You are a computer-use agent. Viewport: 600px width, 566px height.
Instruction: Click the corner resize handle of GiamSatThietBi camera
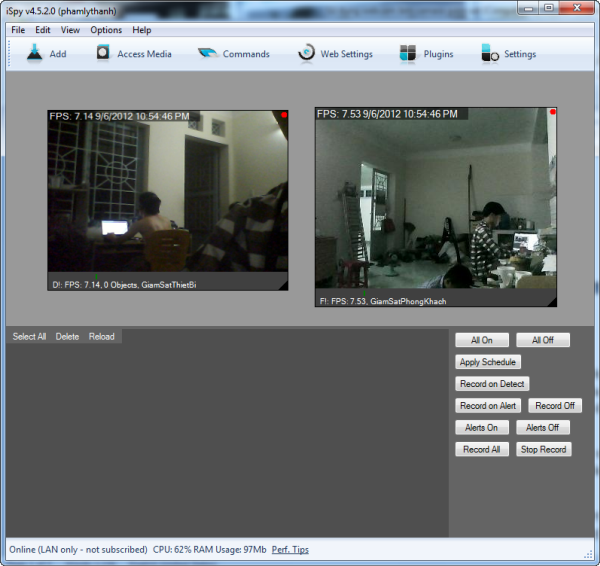click(283, 285)
